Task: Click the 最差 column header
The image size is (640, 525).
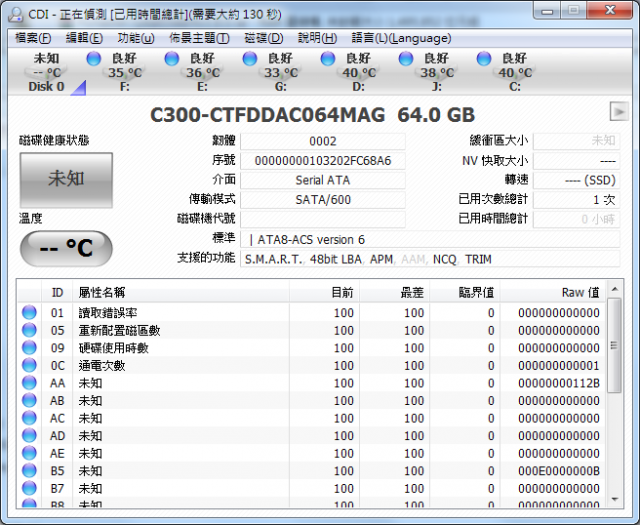Action: pyautogui.click(x=395, y=292)
